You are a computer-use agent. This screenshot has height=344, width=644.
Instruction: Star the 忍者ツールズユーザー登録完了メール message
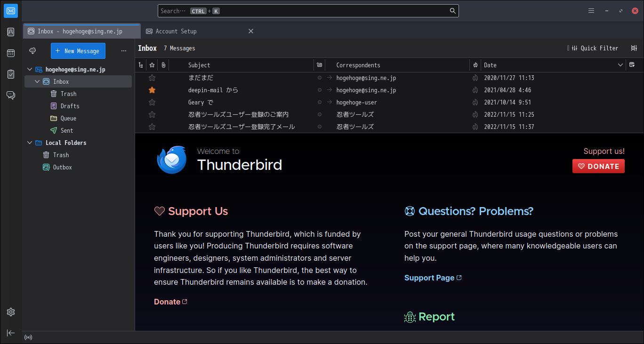pos(152,127)
